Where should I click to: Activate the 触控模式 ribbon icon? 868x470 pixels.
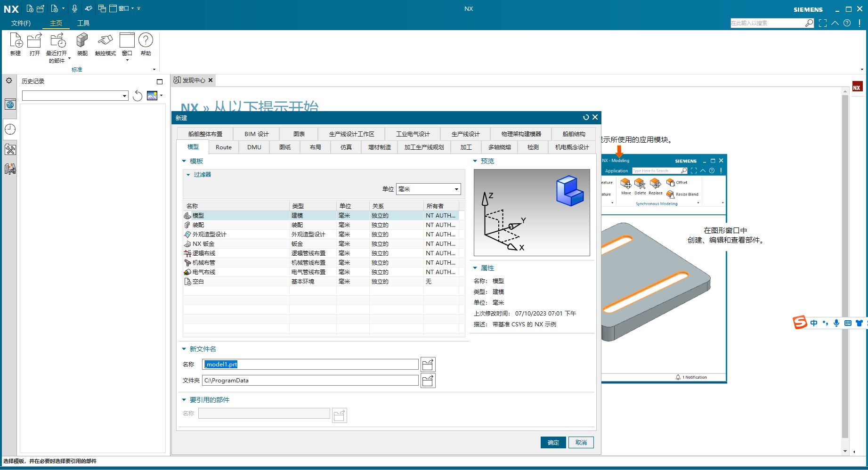tap(105, 45)
